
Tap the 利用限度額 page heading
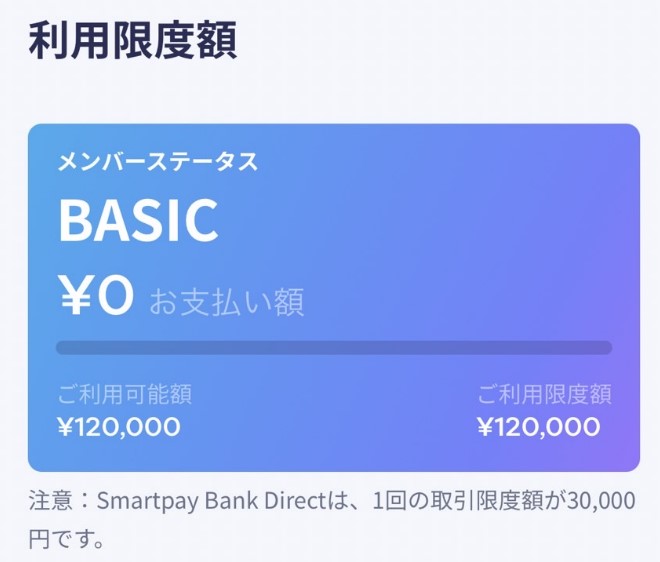131,40
